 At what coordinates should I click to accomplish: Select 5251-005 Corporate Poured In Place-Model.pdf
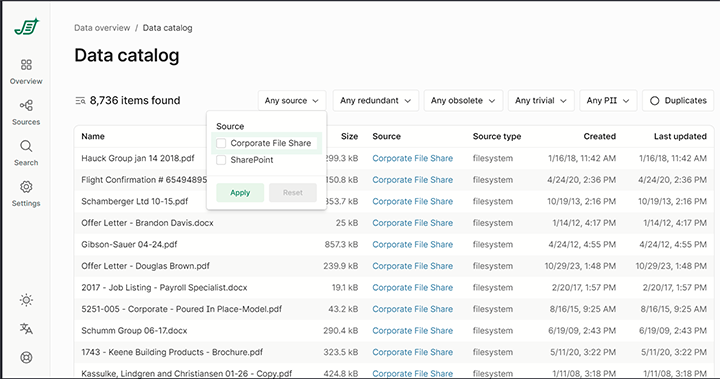[x=182, y=309]
